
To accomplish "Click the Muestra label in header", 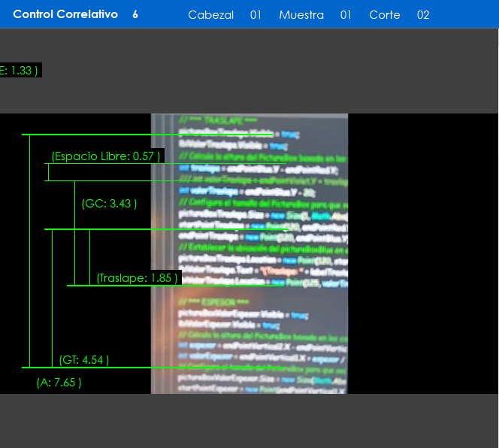I will (301, 15).
